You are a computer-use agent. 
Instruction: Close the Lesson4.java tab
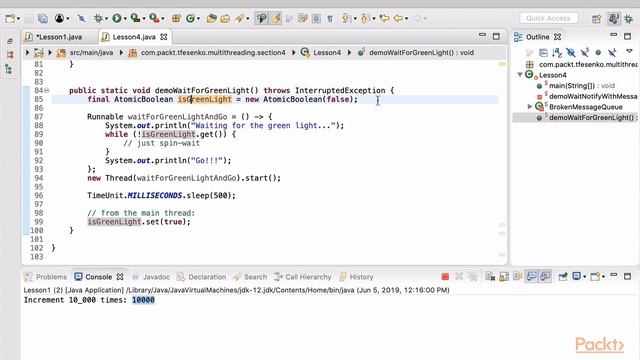click(164, 37)
